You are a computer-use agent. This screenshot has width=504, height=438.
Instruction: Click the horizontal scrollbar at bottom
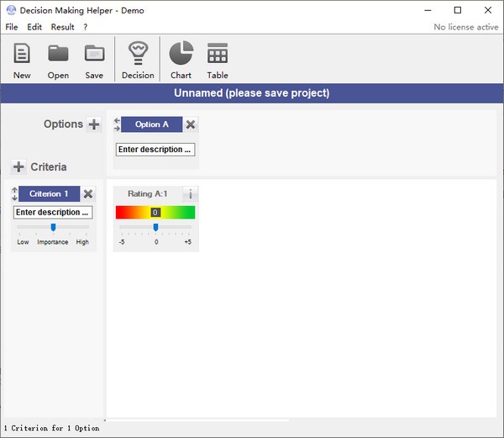pyautogui.click(x=197, y=420)
